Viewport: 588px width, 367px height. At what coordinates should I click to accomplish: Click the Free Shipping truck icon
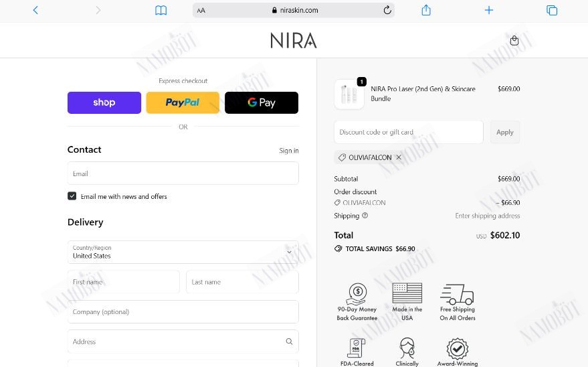pyautogui.click(x=457, y=294)
